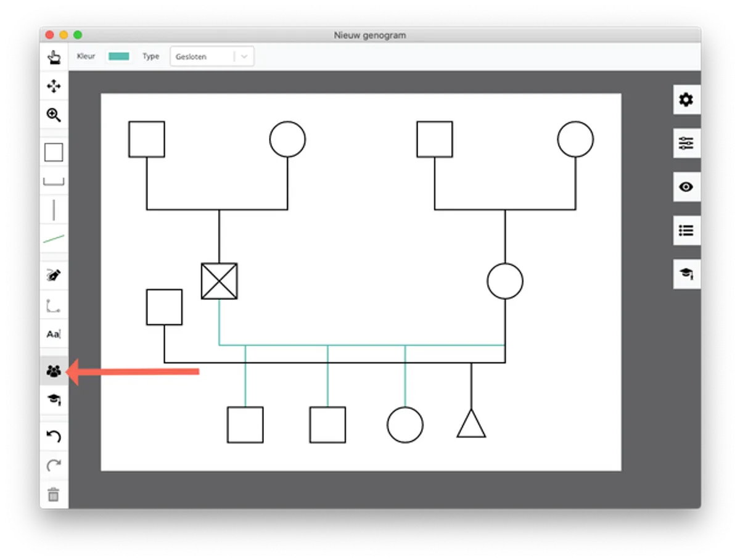Select the vertical line tool

(54, 210)
